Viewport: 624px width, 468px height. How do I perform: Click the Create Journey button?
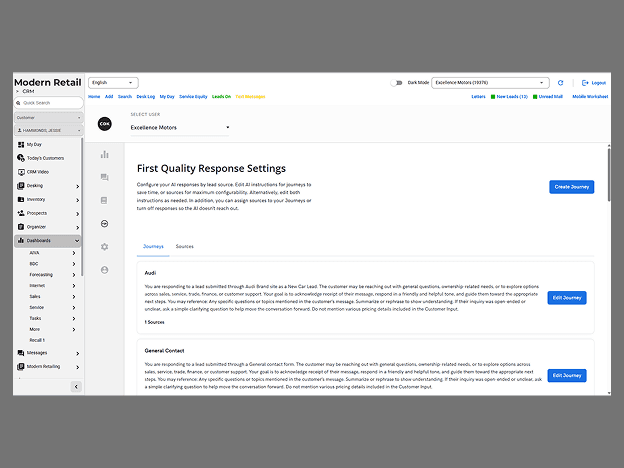click(x=571, y=187)
